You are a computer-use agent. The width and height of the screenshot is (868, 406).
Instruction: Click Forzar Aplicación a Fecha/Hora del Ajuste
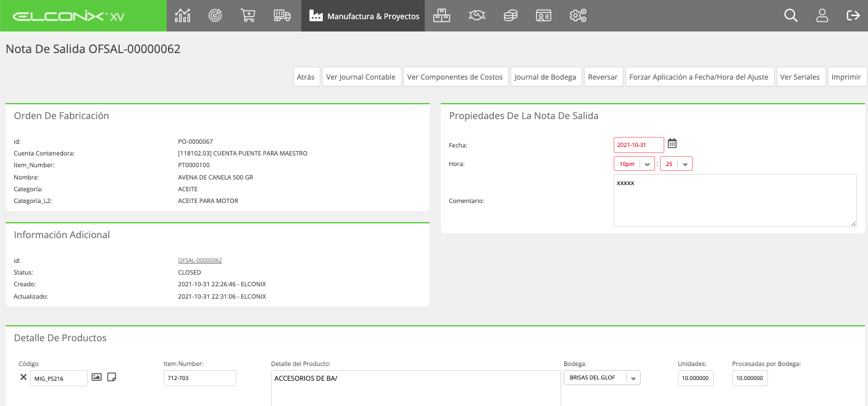[x=699, y=77]
